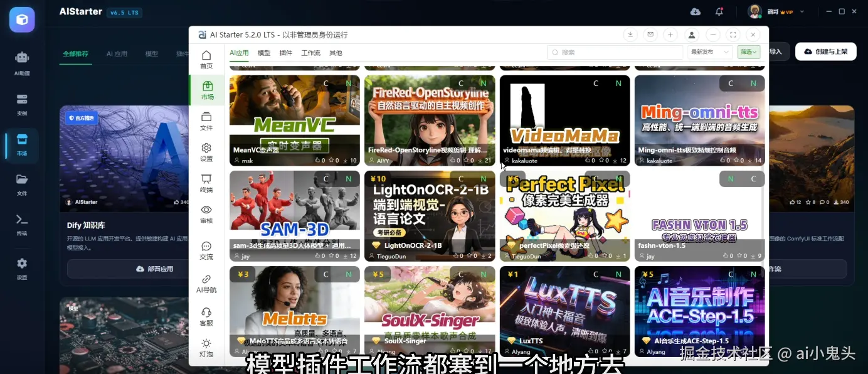Open 首页 home in AI Starter sidebar
Viewport: 868px width, 374px height.
tap(206, 60)
